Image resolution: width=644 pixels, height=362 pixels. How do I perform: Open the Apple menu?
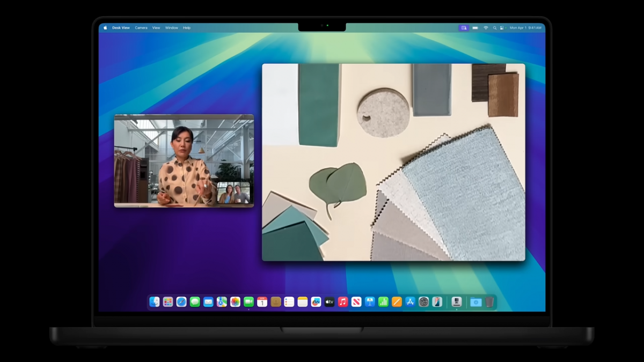click(105, 28)
